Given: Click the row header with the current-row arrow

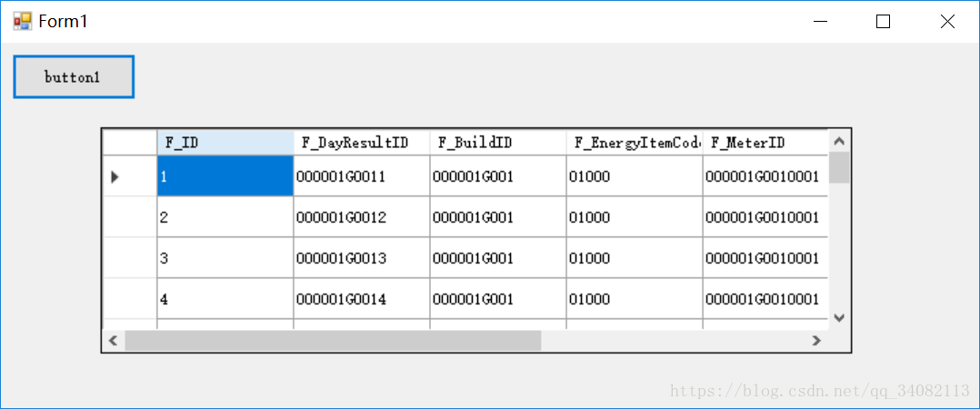Looking at the screenshot, I should pyautogui.click(x=130, y=176).
